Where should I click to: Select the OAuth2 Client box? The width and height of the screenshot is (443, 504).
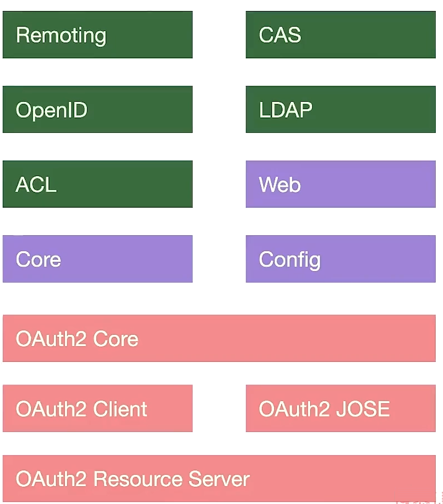[x=97, y=408]
